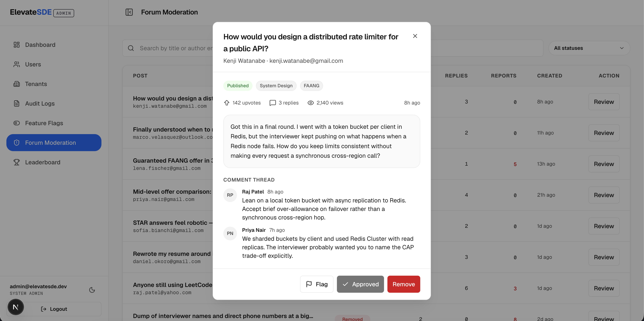Open Dashboard in sidebar

[x=54, y=45]
